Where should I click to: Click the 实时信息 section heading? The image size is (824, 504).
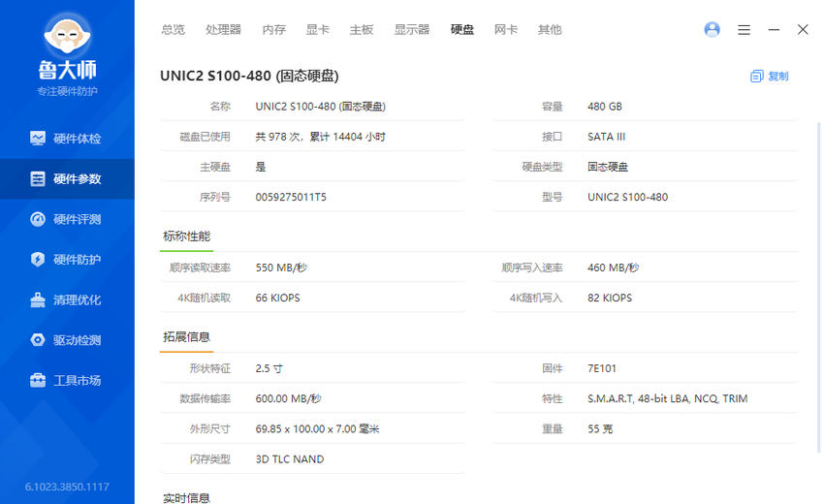click(x=186, y=497)
